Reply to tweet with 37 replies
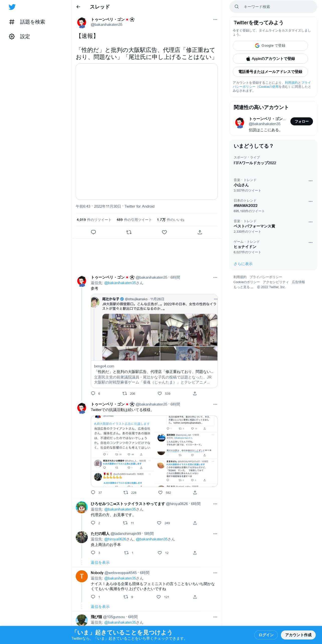The height and width of the screenshot is (644, 322). pos(93,493)
